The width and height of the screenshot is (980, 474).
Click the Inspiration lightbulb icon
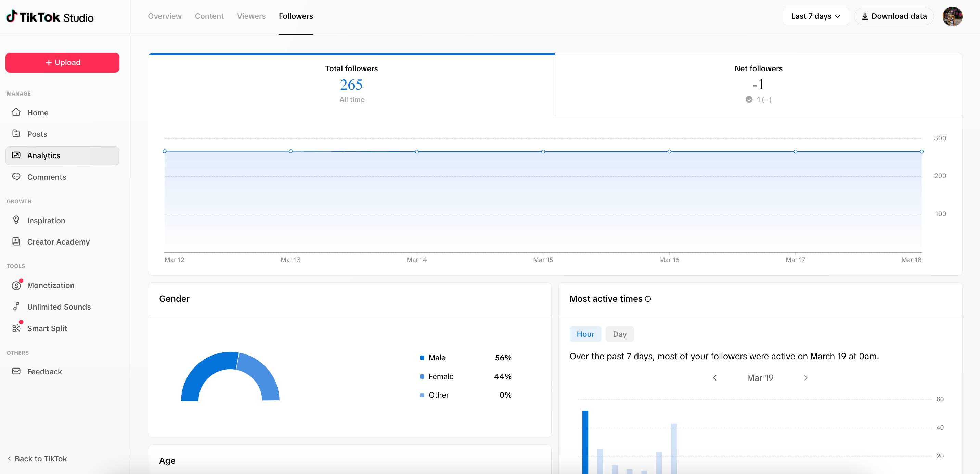16,220
